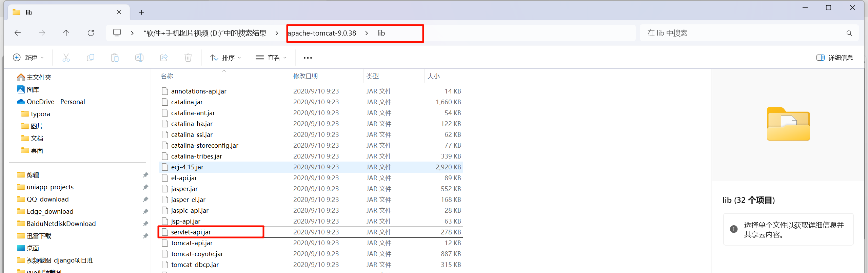Select el-api.jar file
Viewport: 868px width, 273px height.
[311, 178]
